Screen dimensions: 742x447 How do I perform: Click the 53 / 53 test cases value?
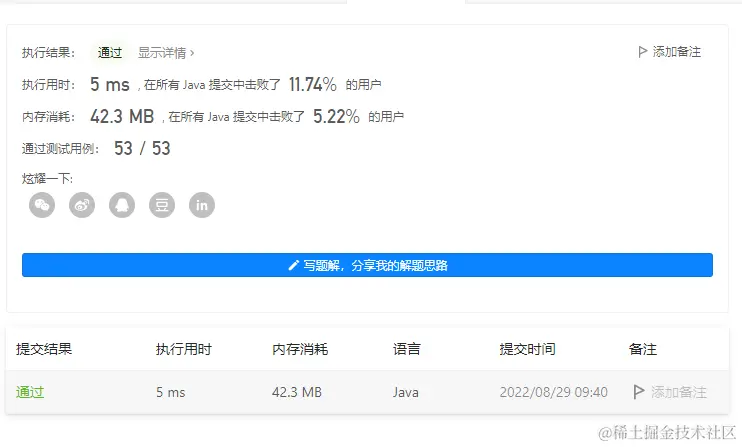click(x=142, y=149)
